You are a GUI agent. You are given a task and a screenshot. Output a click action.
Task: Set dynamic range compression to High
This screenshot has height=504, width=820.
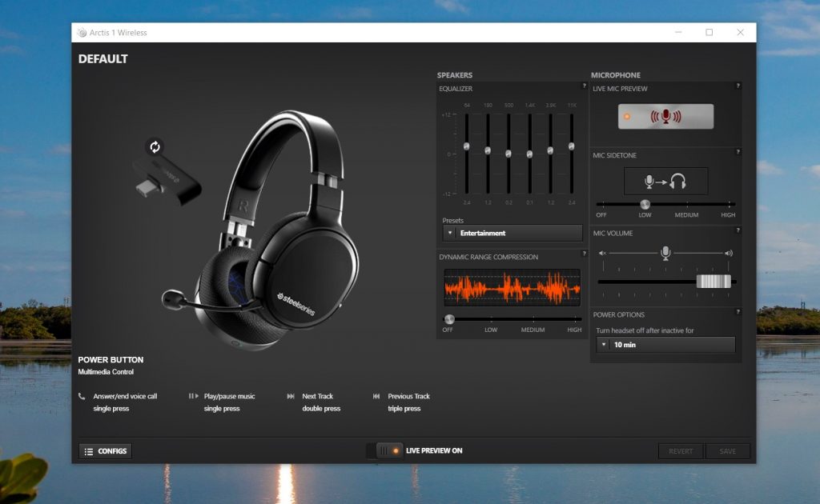click(574, 330)
